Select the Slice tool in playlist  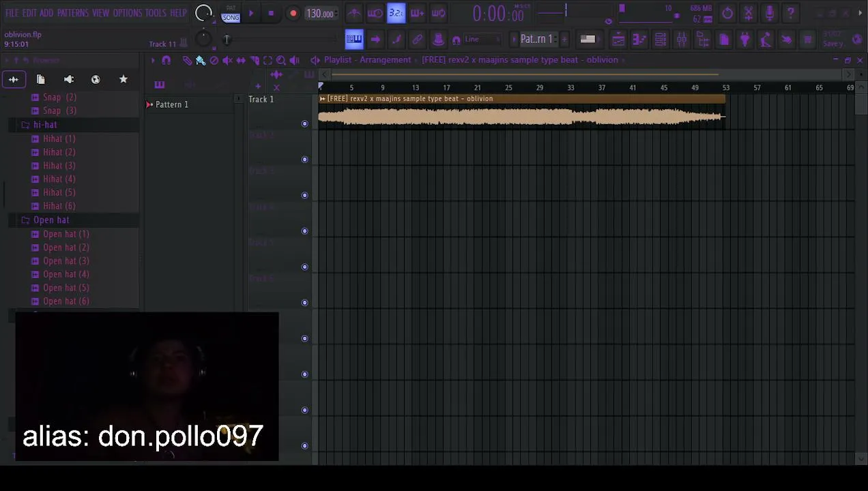point(255,60)
